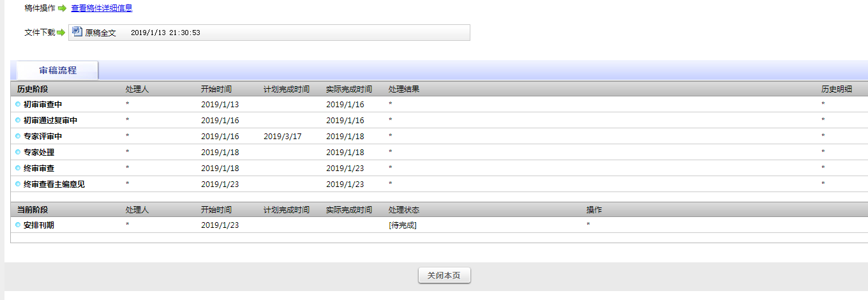The height and width of the screenshot is (300, 868).
Task: Click the bullet icon beside 专家评审中
Action: (x=18, y=136)
